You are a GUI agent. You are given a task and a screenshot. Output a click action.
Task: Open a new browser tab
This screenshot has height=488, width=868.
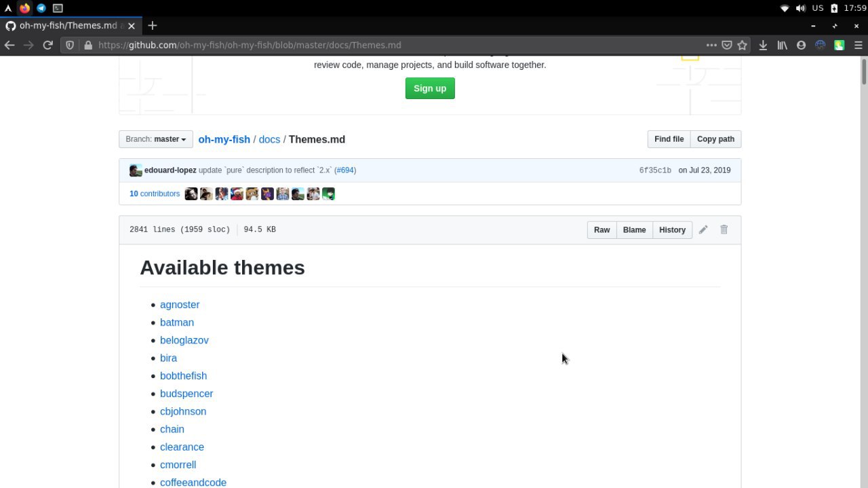click(x=153, y=26)
